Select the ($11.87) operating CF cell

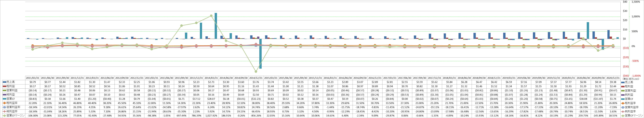click(598, 99)
